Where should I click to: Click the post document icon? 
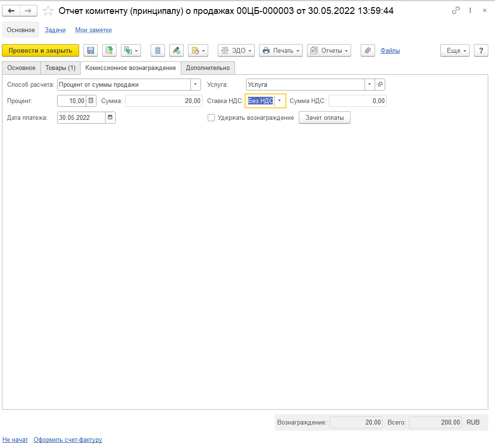pyautogui.click(x=109, y=50)
